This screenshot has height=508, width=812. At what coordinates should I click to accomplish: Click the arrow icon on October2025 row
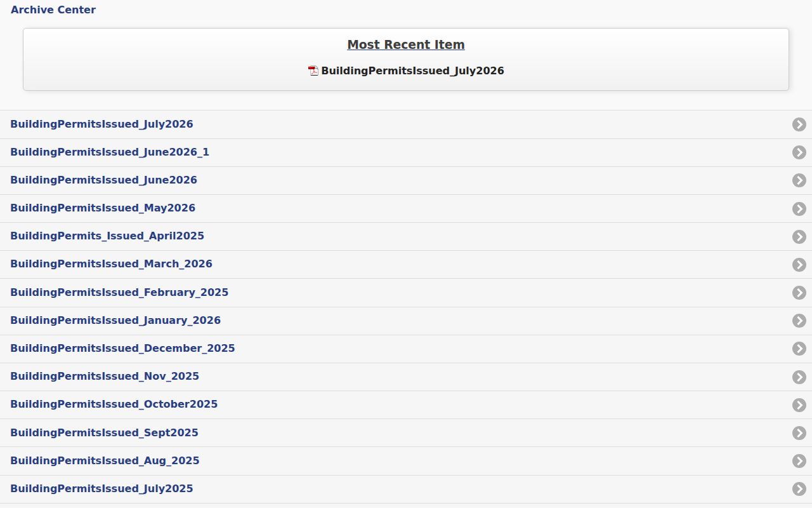tap(799, 404)
